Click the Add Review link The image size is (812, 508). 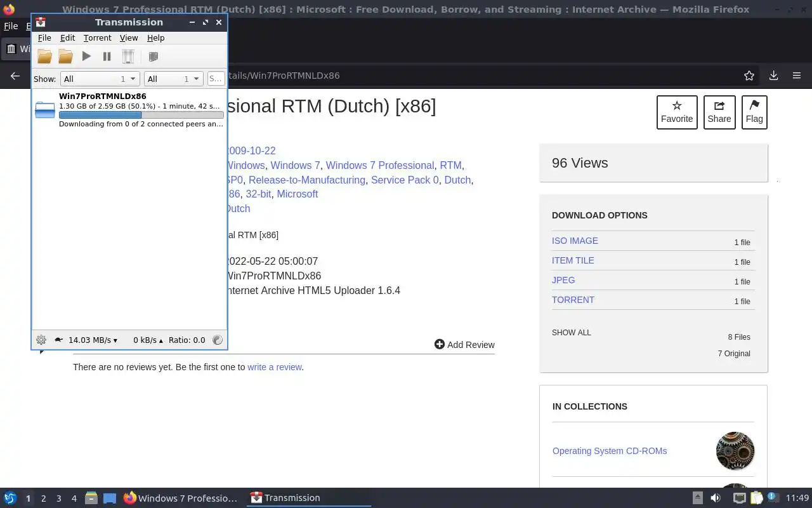pos(464,345)
